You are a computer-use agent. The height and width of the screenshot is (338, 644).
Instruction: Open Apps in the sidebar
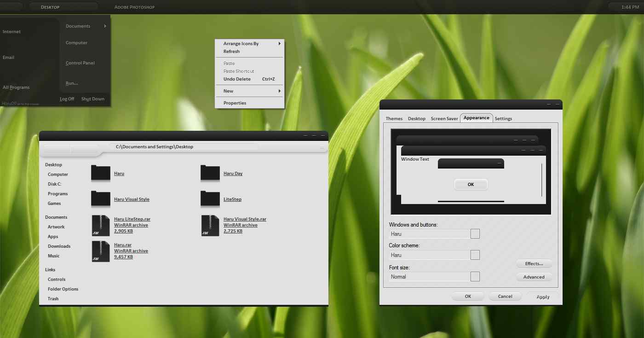point(53,237)
